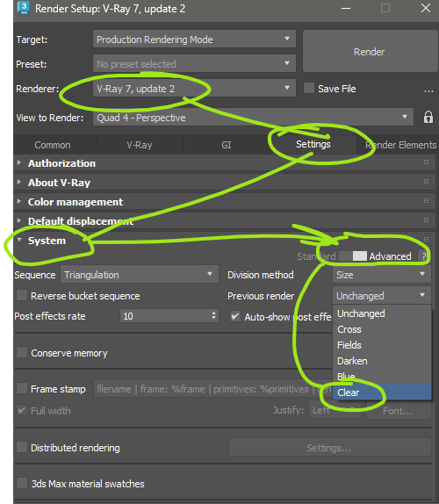Switch to the Common tab

(53, 145)
